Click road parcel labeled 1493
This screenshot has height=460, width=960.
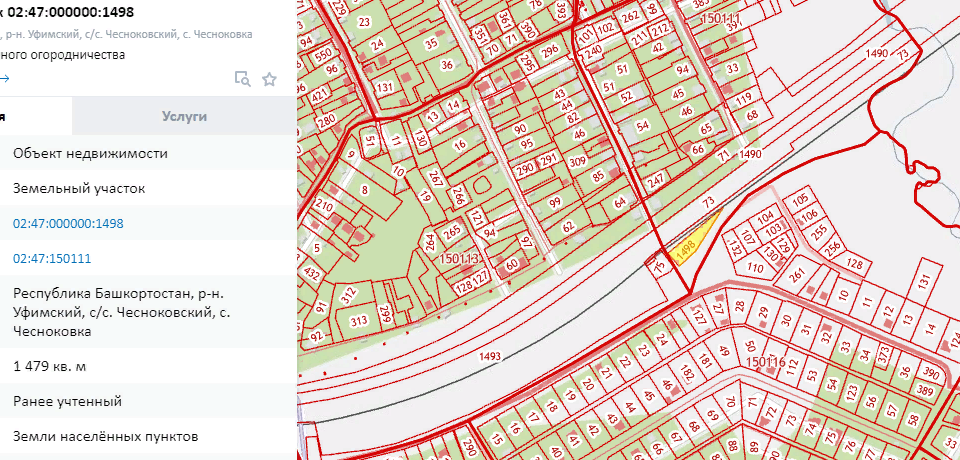point(490,356)
